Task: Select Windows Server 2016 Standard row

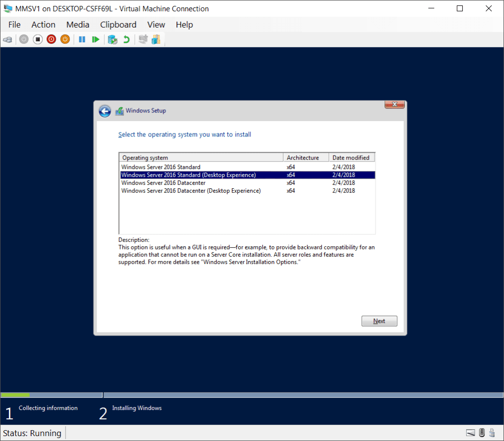Action: (247, 167)
